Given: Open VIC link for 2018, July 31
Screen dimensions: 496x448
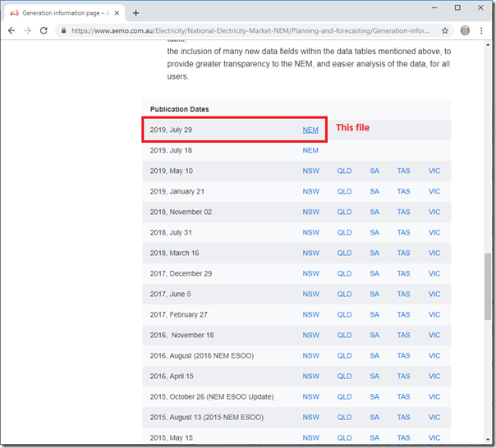Looking at the screenshot, I should 434,233.
